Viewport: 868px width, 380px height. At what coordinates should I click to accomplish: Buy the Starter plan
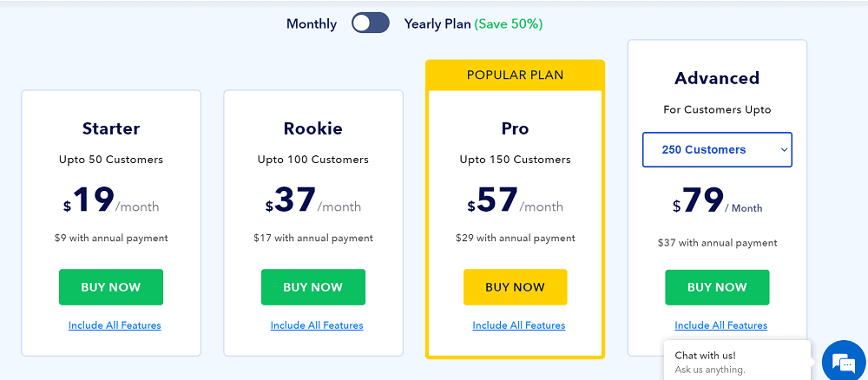coord(111,287)
